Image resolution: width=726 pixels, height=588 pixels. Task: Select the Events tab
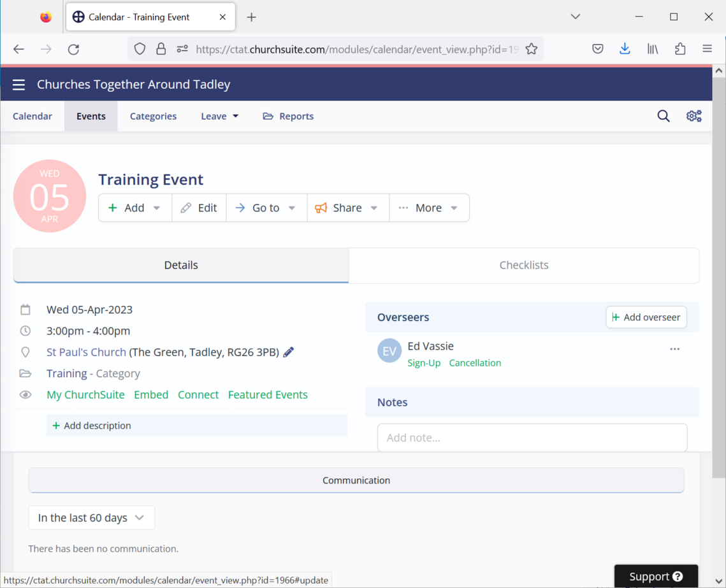pos(91,116)
